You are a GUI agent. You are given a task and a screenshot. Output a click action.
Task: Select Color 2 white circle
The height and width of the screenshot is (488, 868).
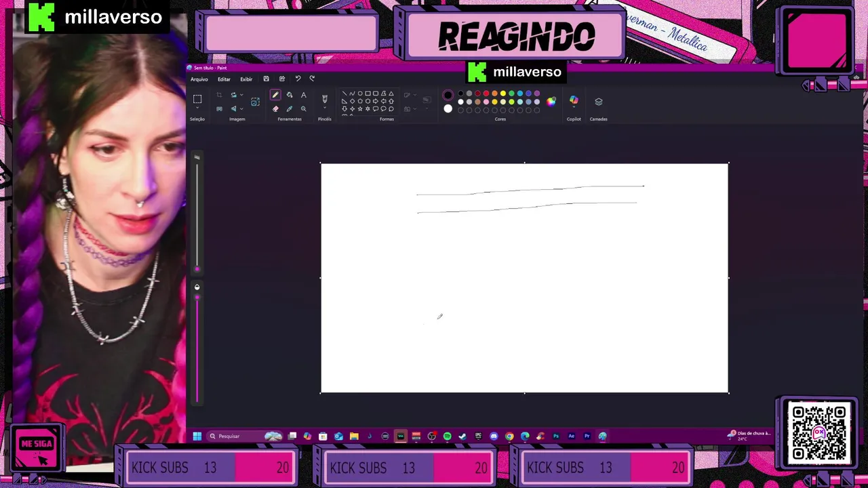448,108
